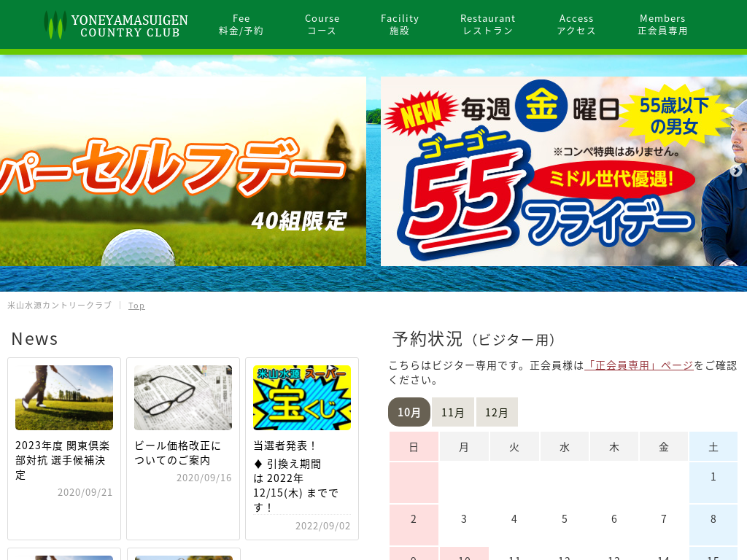
Task: Select calendar date 5
Action: pyautogui.click(x=565, y=525)
